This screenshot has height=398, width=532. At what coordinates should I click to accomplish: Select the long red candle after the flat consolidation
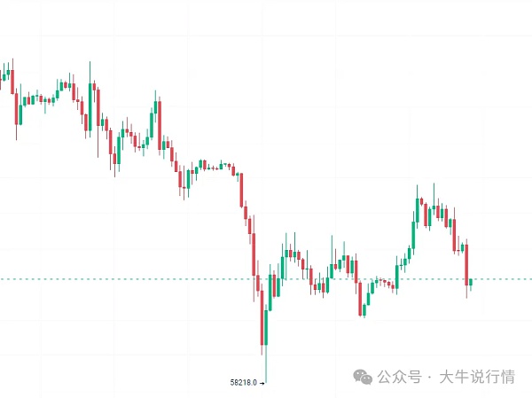[x=242, y=191]
